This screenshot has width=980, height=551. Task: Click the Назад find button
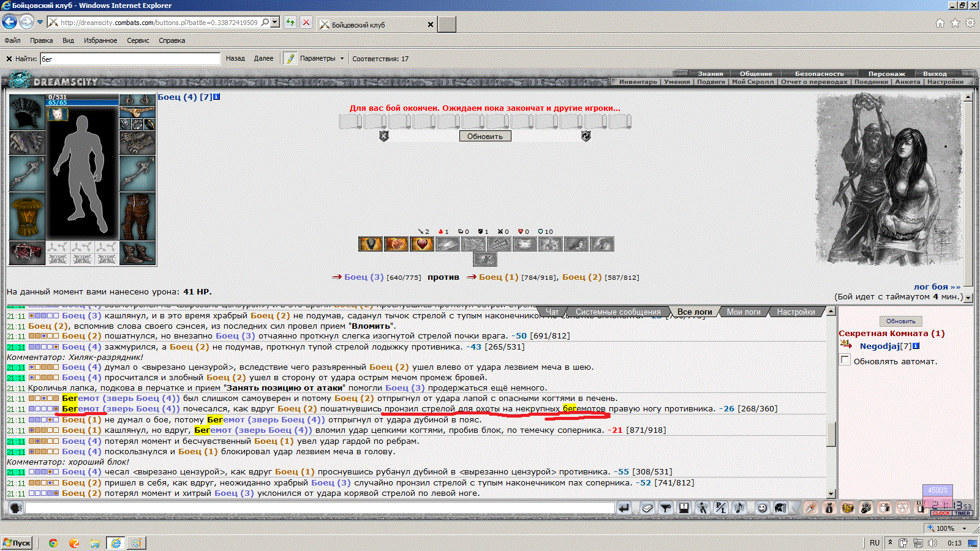[x=235, y=58]
